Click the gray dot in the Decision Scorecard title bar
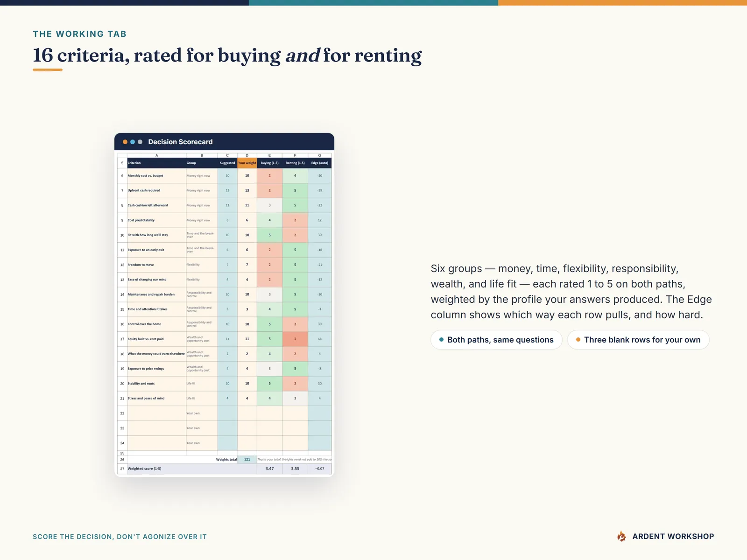747x560 pixels. [x=140, y=142]
